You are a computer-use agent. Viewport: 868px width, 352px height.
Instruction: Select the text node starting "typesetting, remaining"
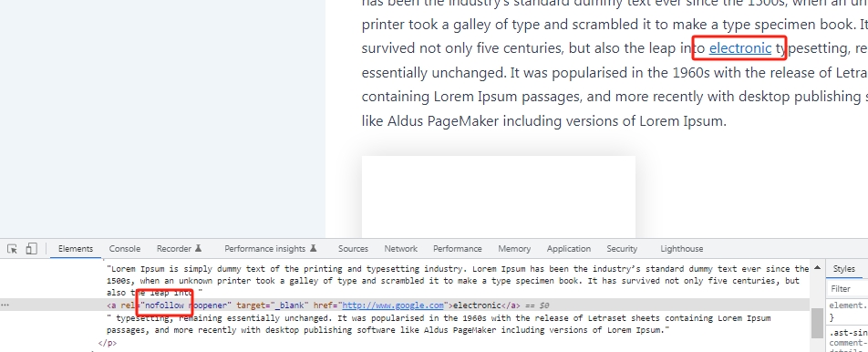[x=439, y=324]
